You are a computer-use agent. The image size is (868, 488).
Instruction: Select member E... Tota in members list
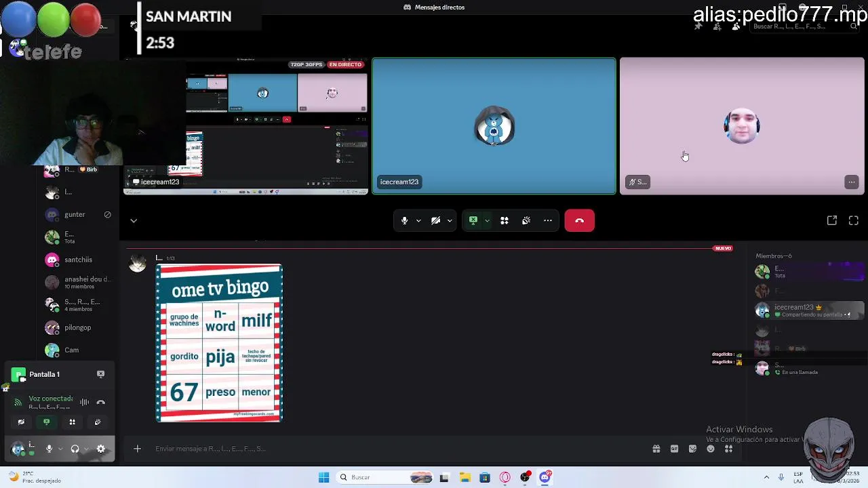pyautogui.click(x=809, y=271)
